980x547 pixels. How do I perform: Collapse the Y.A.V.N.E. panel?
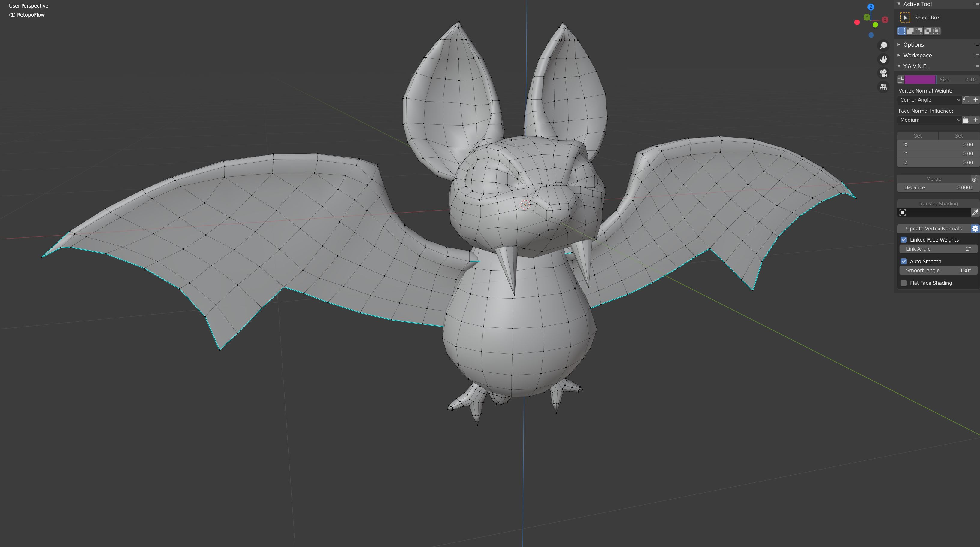click(899, 66)
